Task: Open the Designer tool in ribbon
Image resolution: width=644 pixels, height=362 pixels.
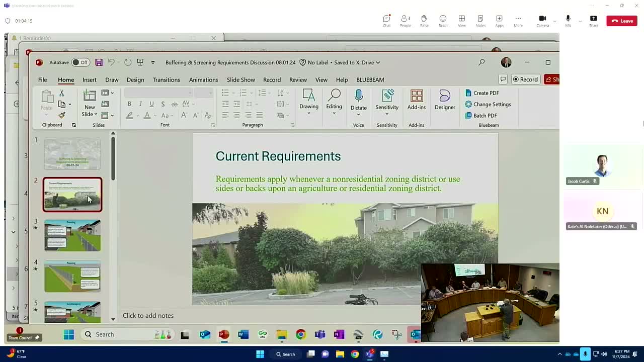Action: click(445, 100)
